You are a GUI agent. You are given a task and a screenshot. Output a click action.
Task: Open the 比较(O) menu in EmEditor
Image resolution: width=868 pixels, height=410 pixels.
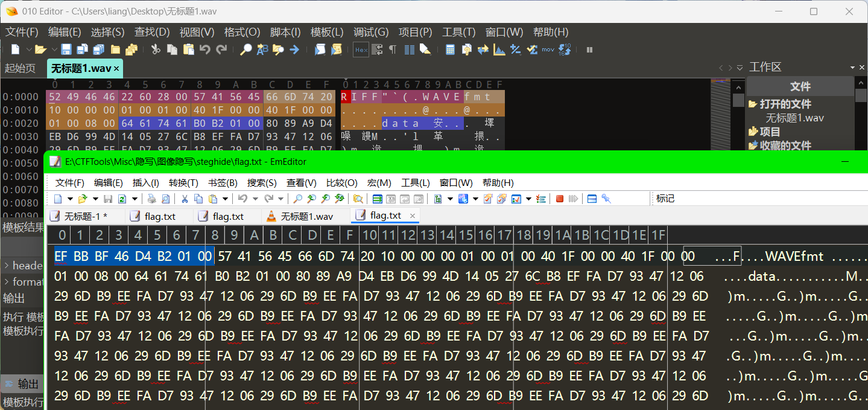[342, 183]
